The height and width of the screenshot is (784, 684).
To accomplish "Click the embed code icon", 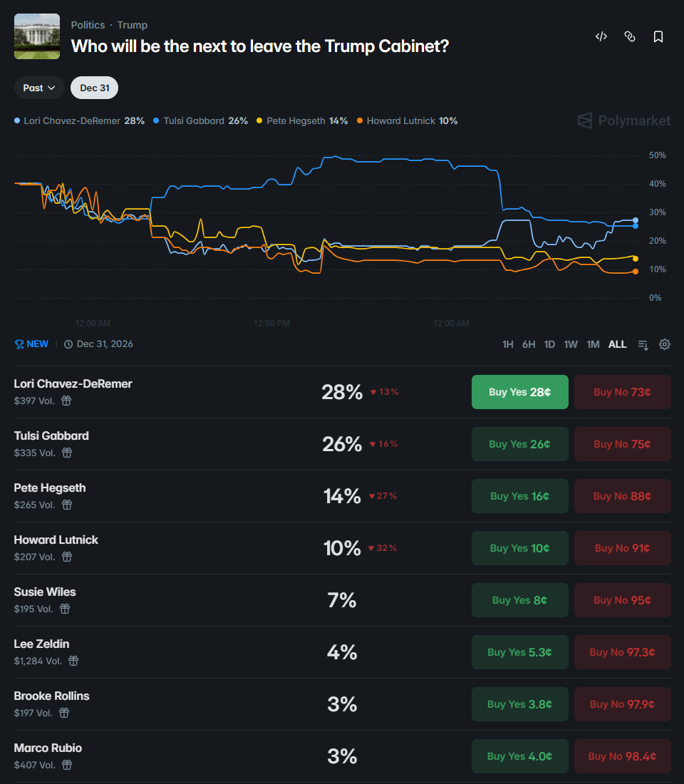I will 601,36.
